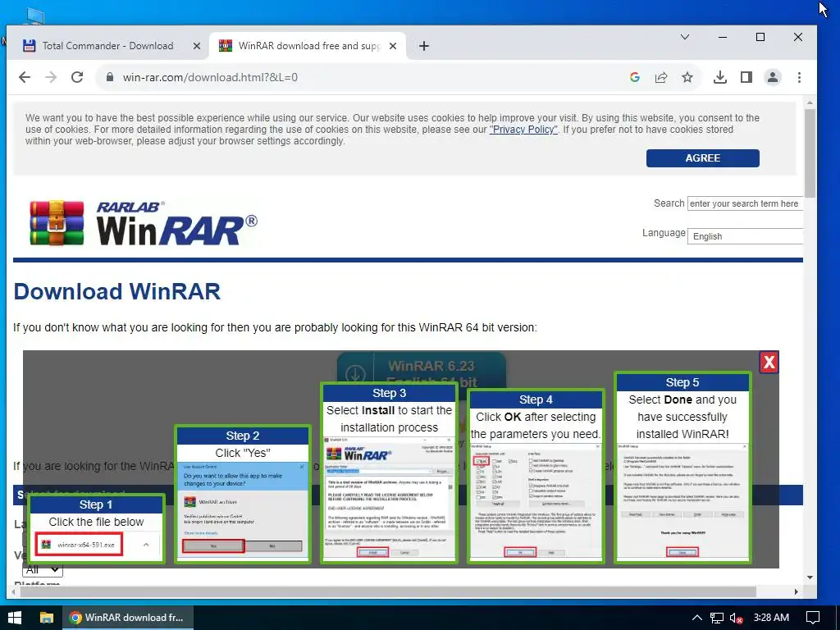Close the Total Commander tab
Viewport: 840px width, 630px height.
coord(197,46)
